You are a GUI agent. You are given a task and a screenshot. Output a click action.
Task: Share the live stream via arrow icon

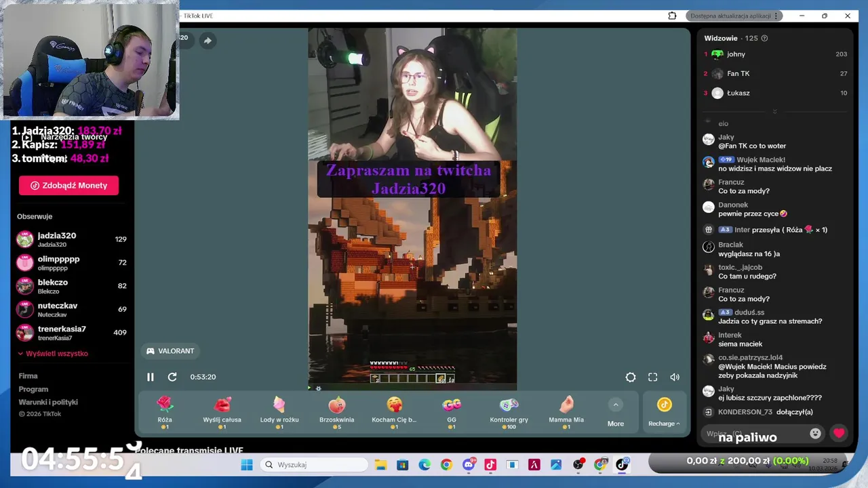point(208,41)
